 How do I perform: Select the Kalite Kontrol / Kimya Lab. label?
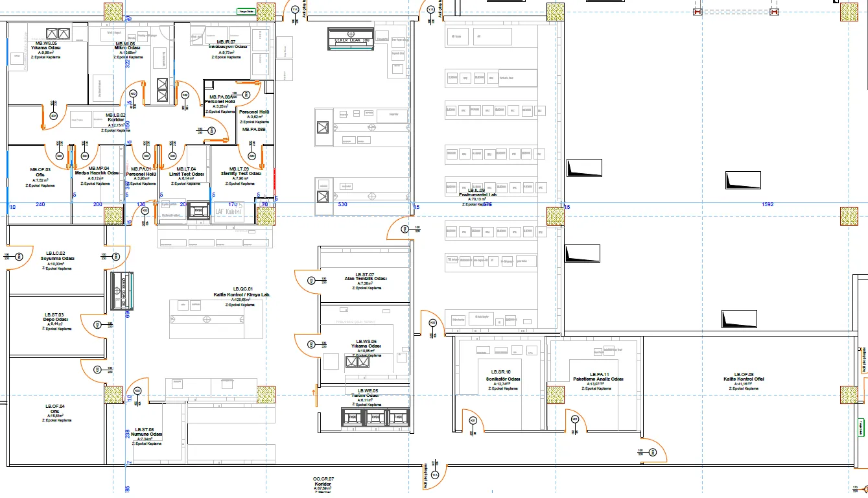coord(242,295)
